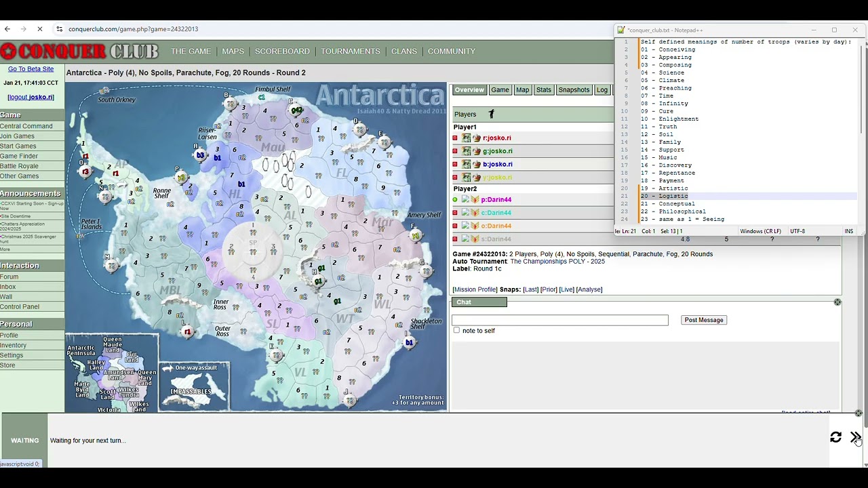
Task: Follow the Go To Beta Site link
Action: [31, 69]
